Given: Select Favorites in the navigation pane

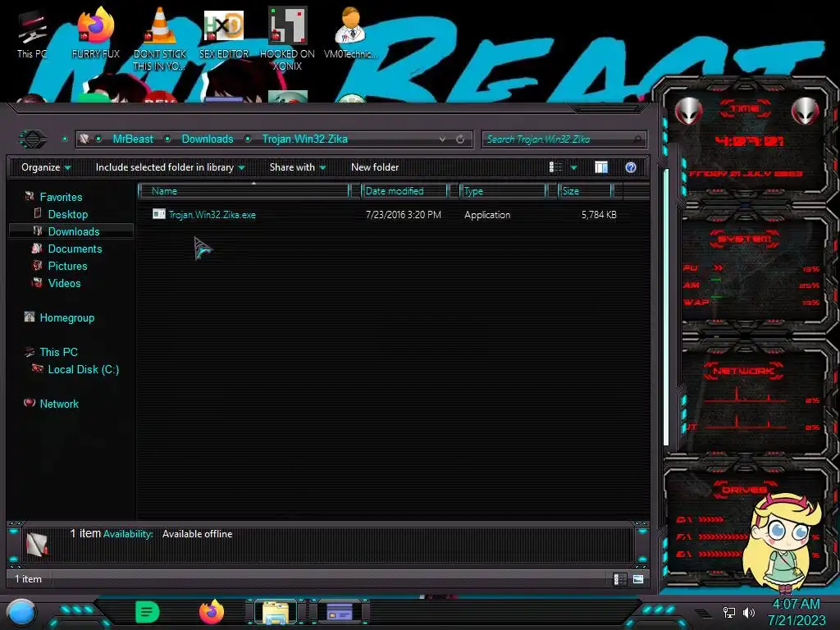Looking at the screenshot, I should pos(61,197).
